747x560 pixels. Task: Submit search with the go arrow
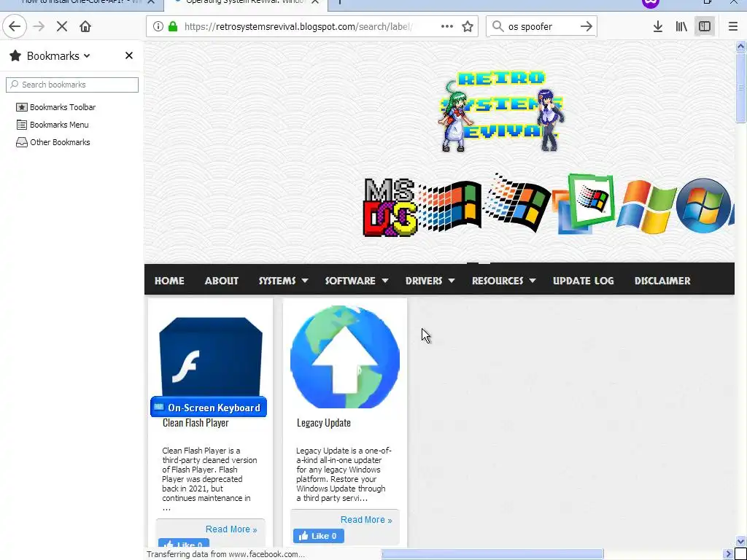click(x=586, y=26)
